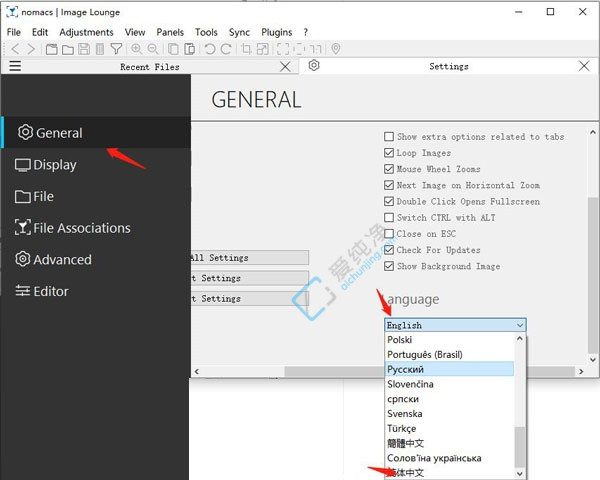Uncheck the Loop Images checkbox

coord(389,153)
